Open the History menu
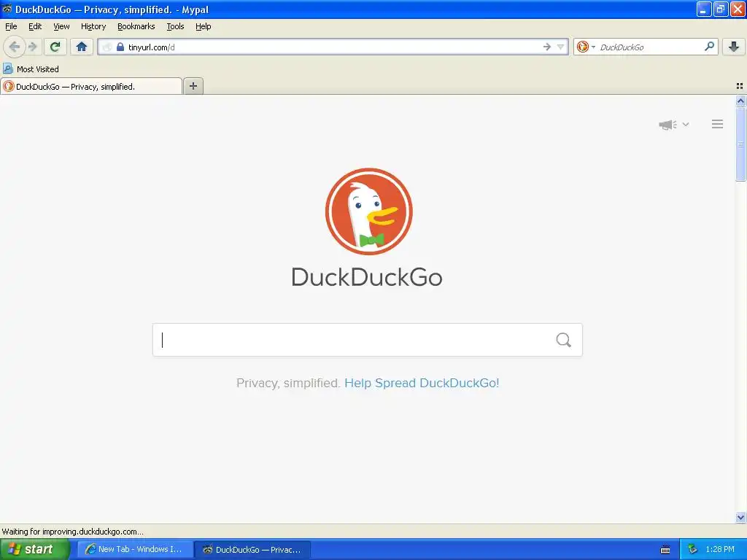Image resolution: width=747 pixels, height=560 pixels. point(93,26)
